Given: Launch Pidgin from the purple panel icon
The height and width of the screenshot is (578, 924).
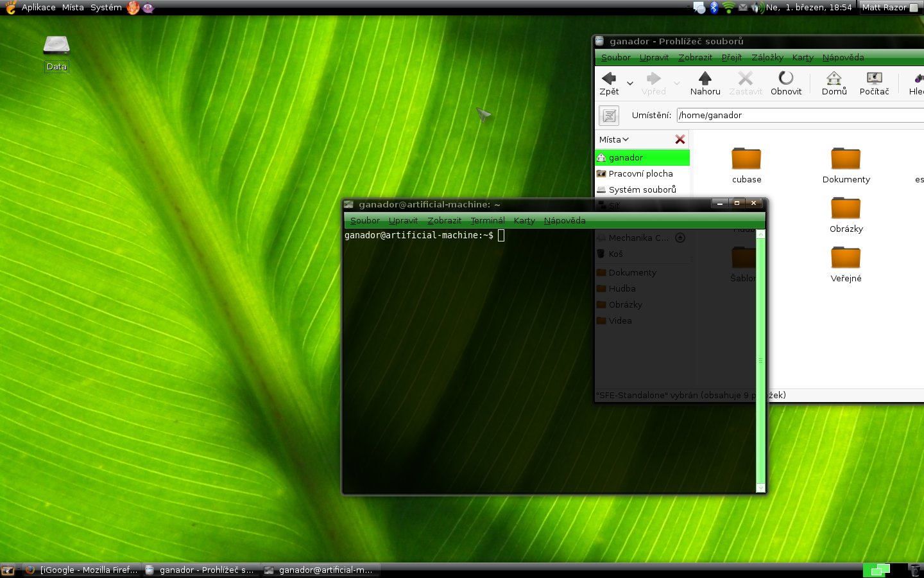Looking at the screenshot, I should click(148, 8).
